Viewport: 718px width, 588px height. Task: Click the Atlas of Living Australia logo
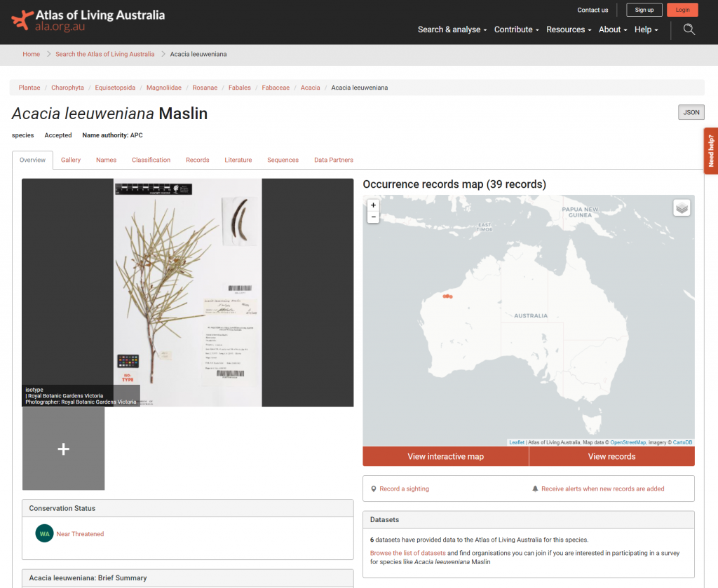coord(88,20)
